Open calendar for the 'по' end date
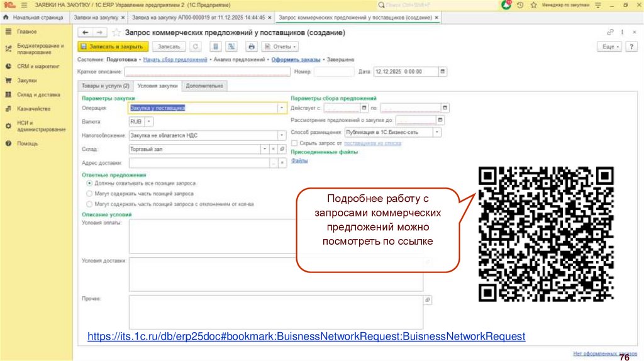 [x=445, y=108]
